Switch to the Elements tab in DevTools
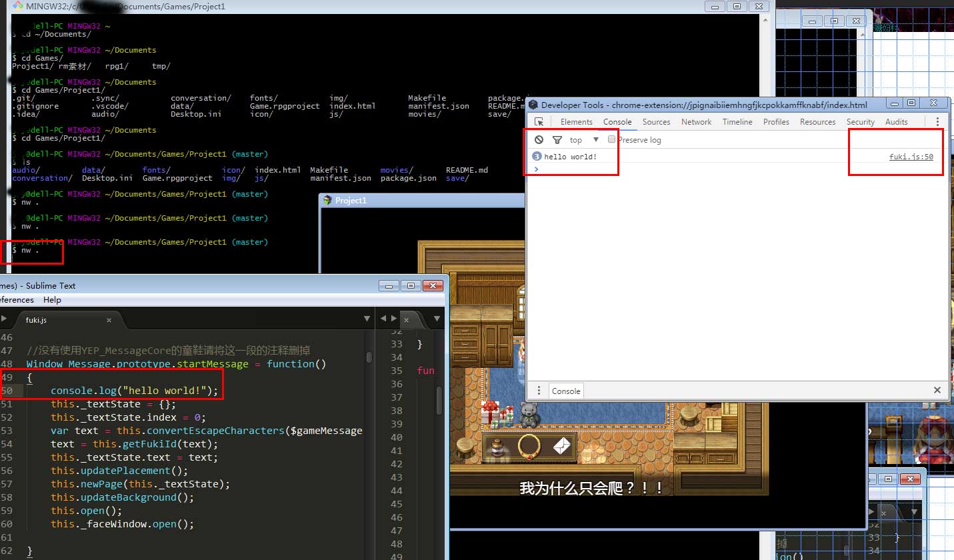 576,122
